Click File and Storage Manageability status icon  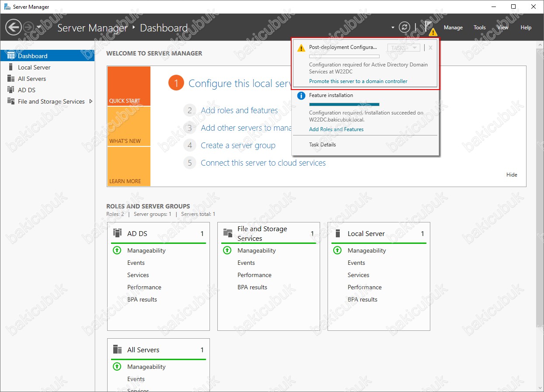(x=227, y=250)
